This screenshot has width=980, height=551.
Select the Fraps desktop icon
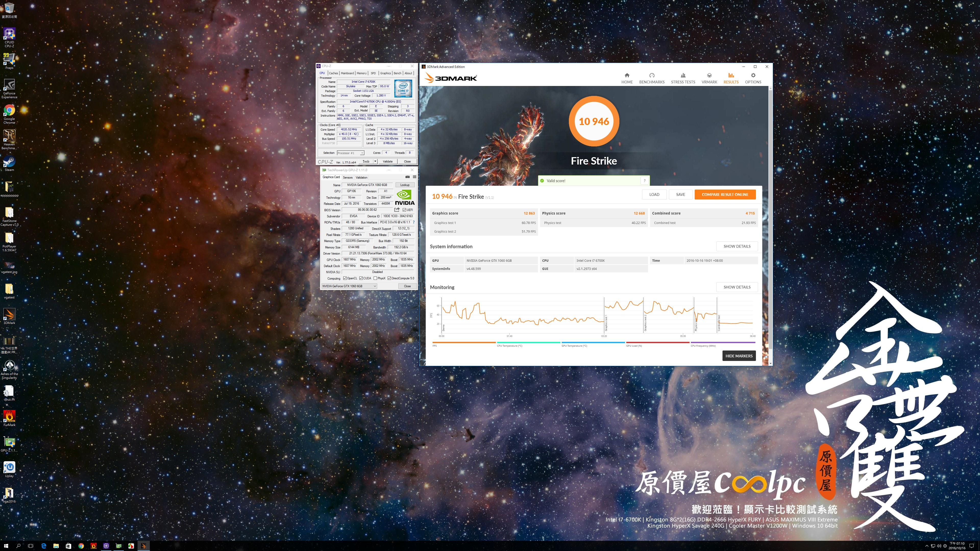9,61
